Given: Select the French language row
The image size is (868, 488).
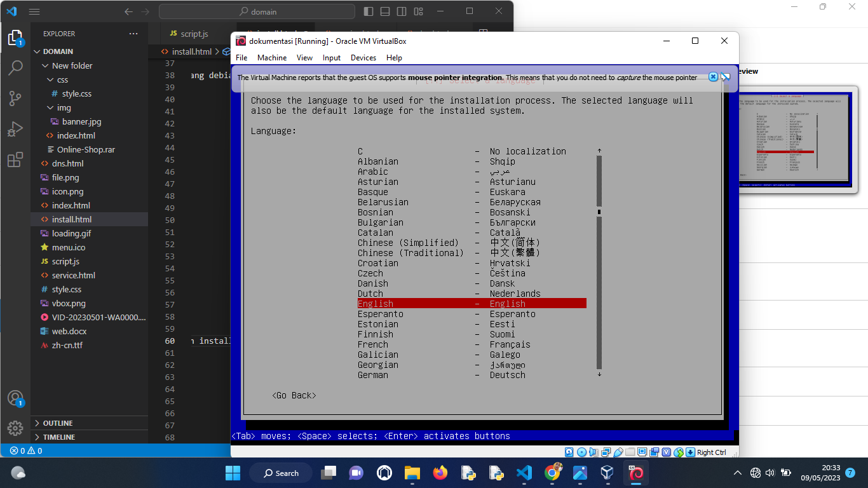Looking at the screenshot, I should (471, 344).
